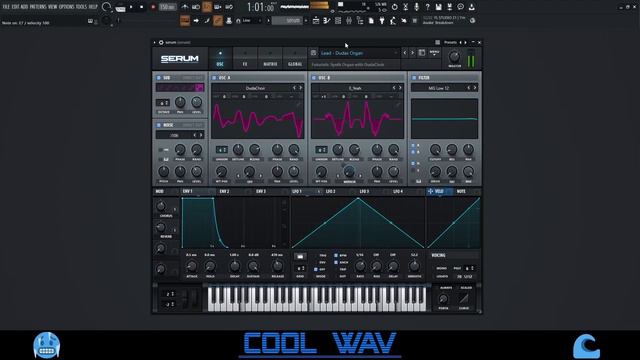Select the NOTE tab
The image size is (640, 360).
(461, 191)
